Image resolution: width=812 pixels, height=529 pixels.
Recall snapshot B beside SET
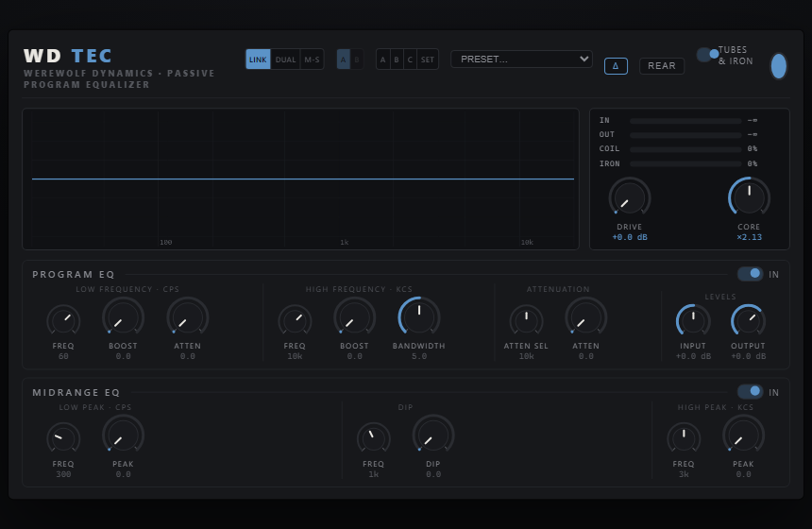tap(397, 60)
